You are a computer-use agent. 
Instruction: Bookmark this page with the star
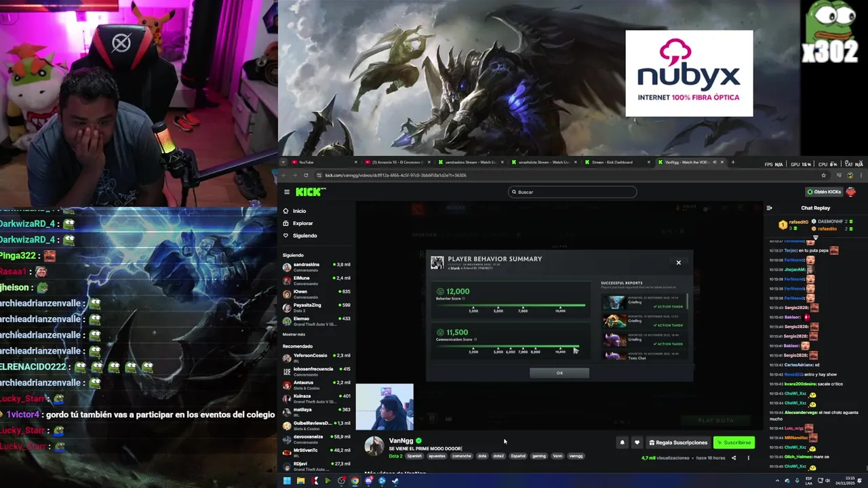[x=823, y=175]
